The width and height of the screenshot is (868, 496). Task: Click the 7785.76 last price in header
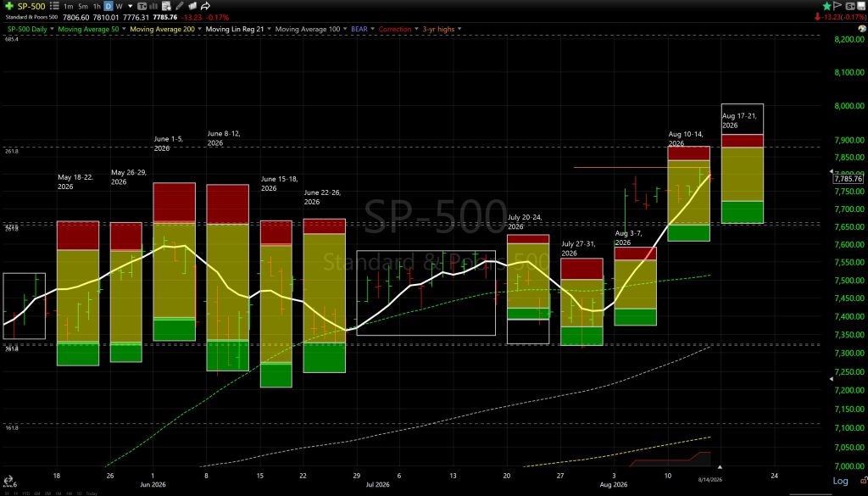coord(165,17)
